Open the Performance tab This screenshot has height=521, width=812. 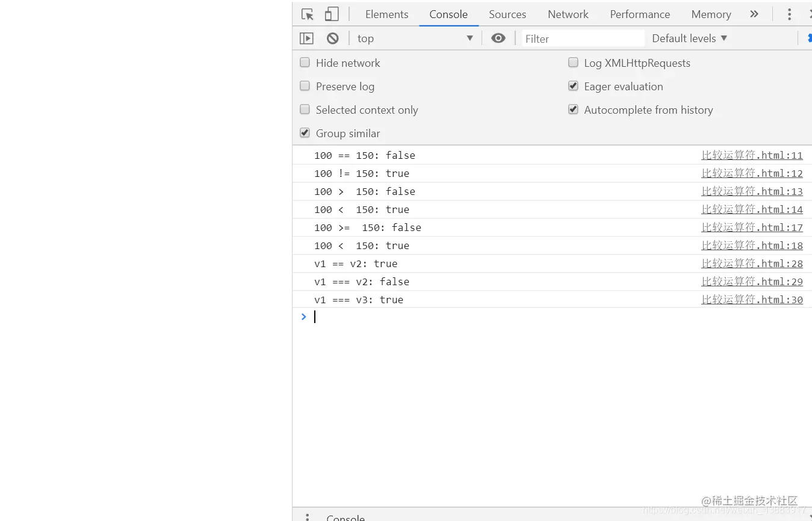(640, 14)
